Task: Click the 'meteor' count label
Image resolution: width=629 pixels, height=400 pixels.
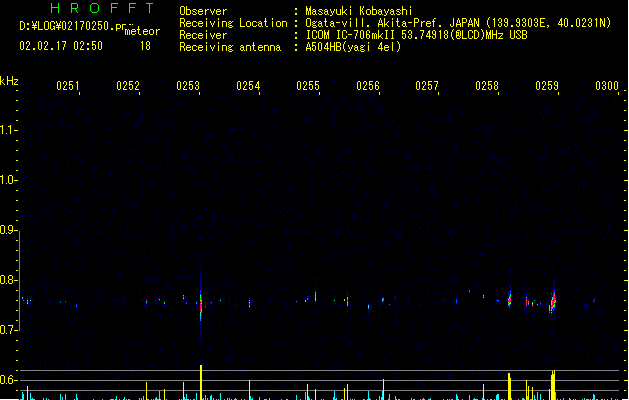Action: (142, 31)
